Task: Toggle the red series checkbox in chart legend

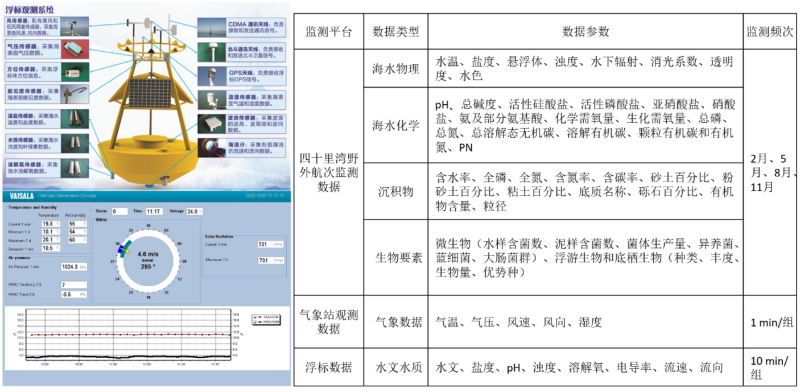Action: [x=256, y=317]
